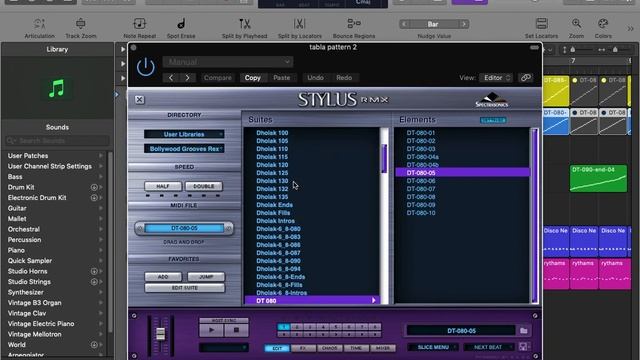Select the DT 080 suite
Screen dimensions: 640x360
click(311, 301)
